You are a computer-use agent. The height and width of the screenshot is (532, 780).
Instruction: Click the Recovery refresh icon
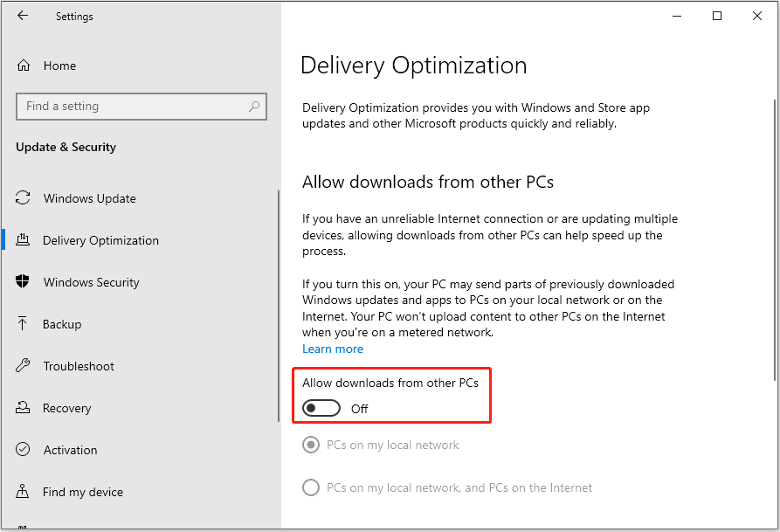point(24,408)
